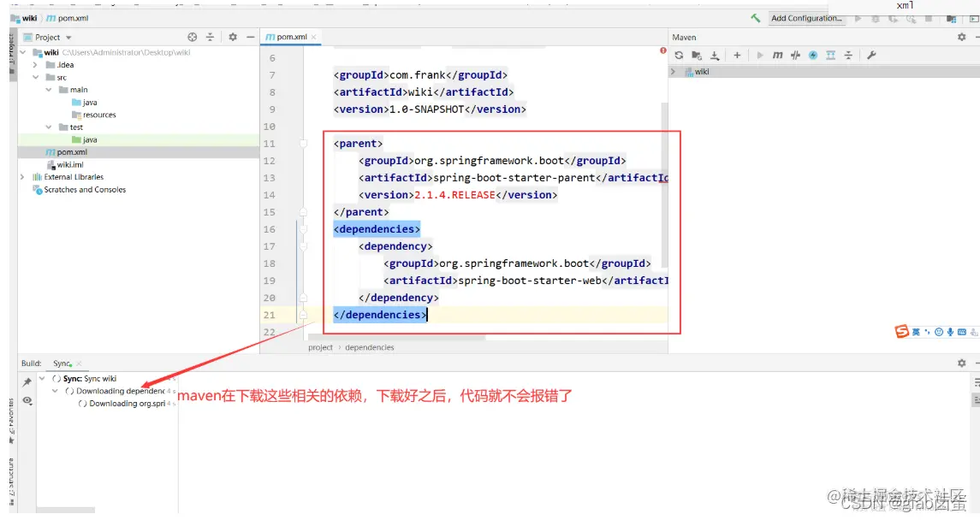This screenshot has width=980, height=520.
Task: Click the com.frank groupId line
Action: coord(420,75)
